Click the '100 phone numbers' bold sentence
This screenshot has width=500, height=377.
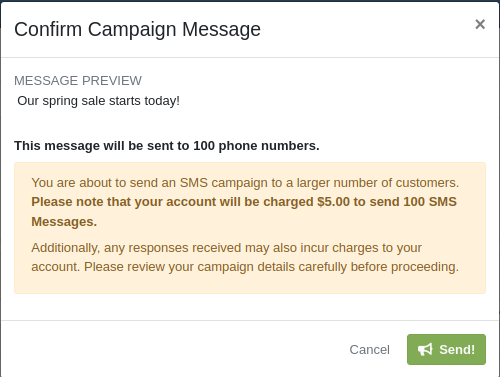click(167, 146)
